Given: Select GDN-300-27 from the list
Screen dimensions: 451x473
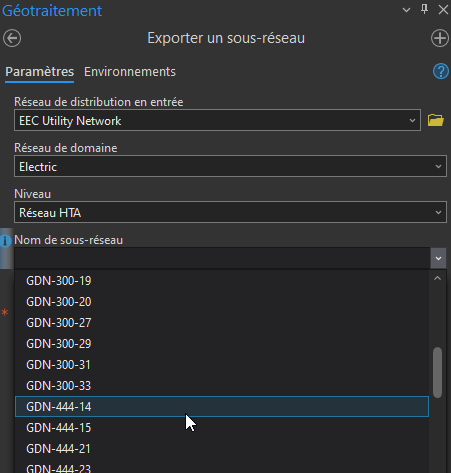Looking at the screenshot, I should (222, 323).
